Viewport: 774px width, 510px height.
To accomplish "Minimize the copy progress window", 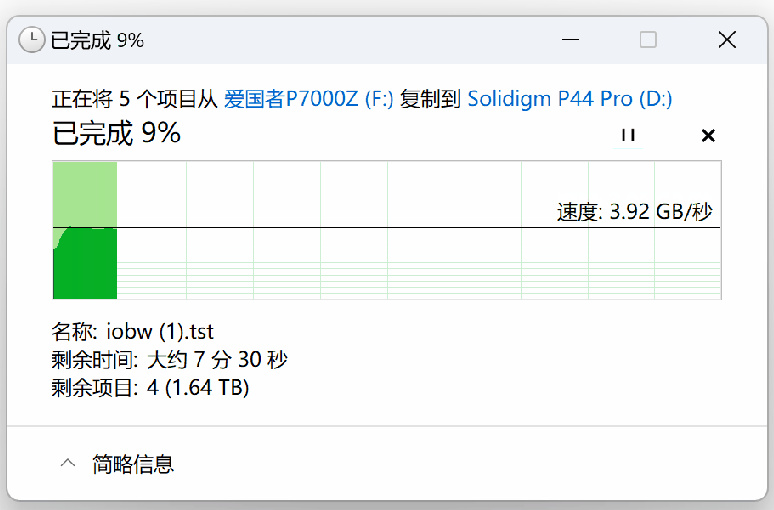I will tap(571, 40).
